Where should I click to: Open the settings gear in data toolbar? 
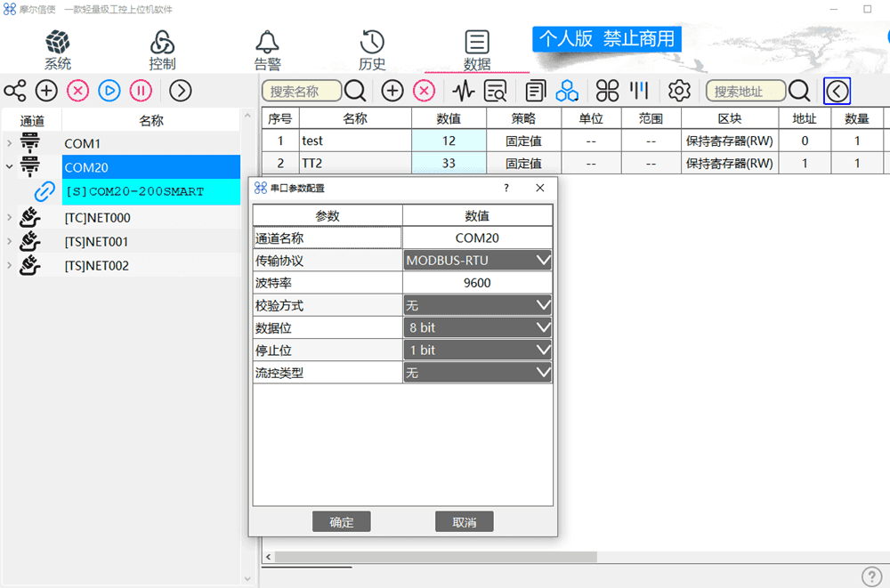[680, 91]
